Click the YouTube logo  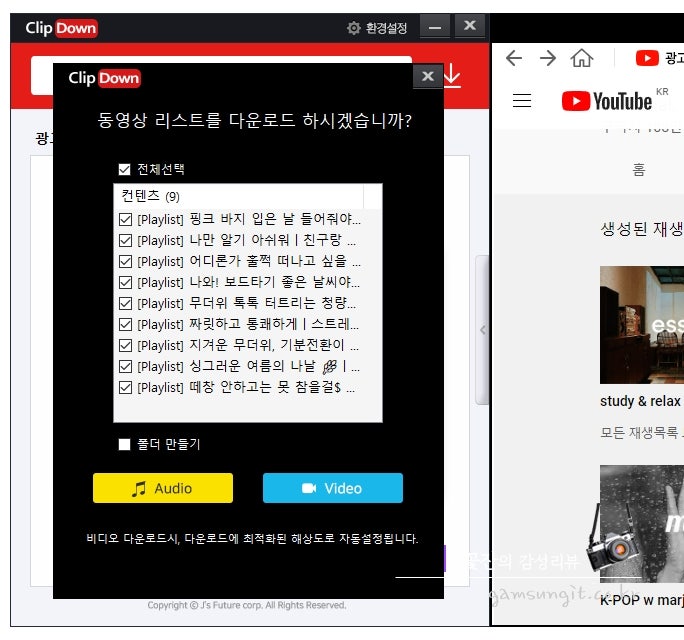point(607,101)
